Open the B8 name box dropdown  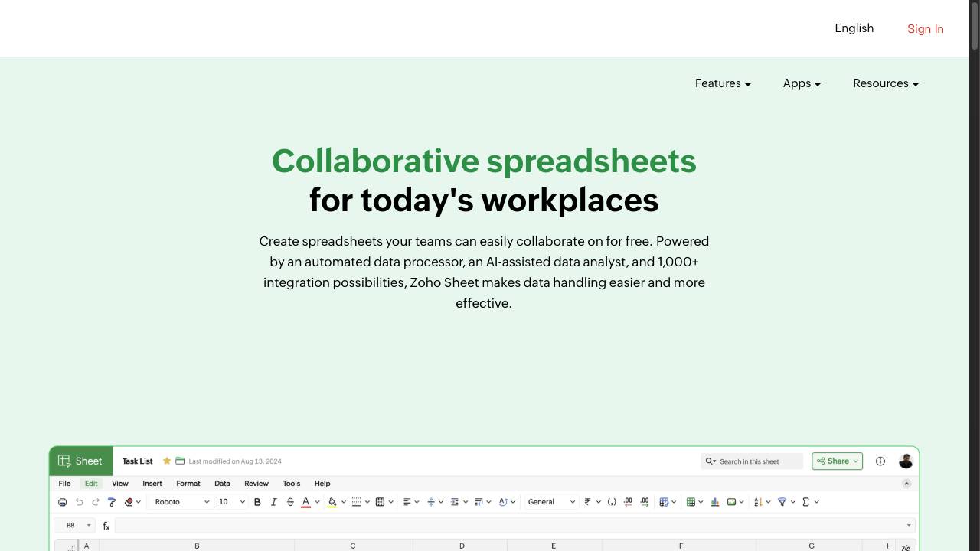pyautogui.click(x=89, y=526)
